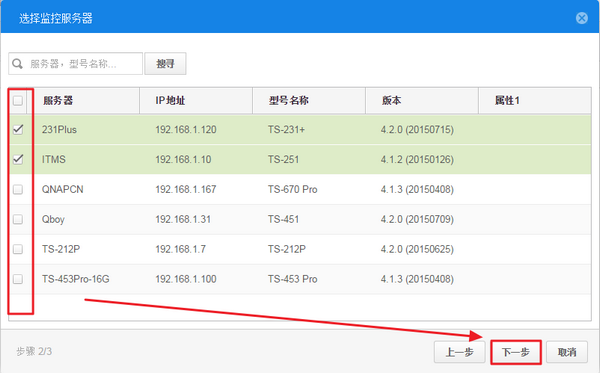The height and width of the screenshot is (373, 600).
Task: Click version 4.1.2 (20150126)
Action: coord(417,160)
